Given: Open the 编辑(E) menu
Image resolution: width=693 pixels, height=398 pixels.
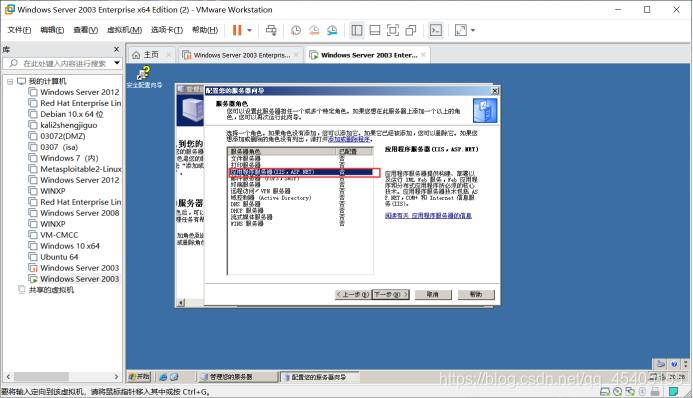Looking at the screenshot, I should click(52, 30).
